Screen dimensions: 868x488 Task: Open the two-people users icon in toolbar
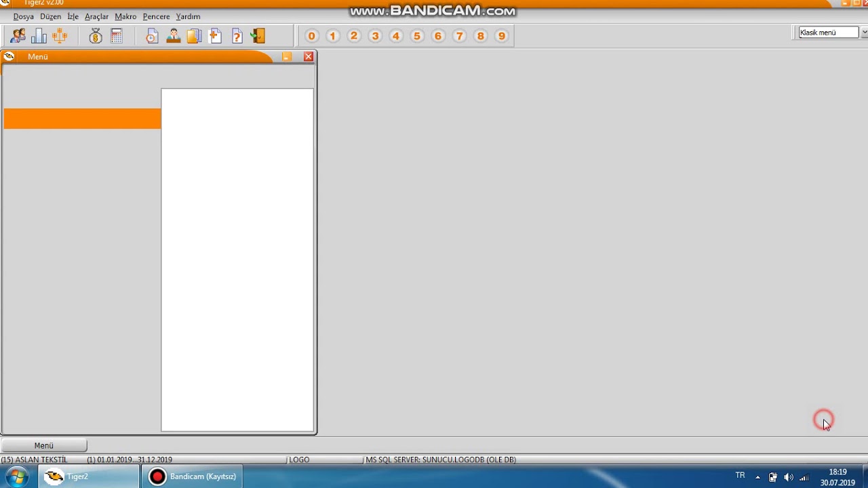(18, 36)
